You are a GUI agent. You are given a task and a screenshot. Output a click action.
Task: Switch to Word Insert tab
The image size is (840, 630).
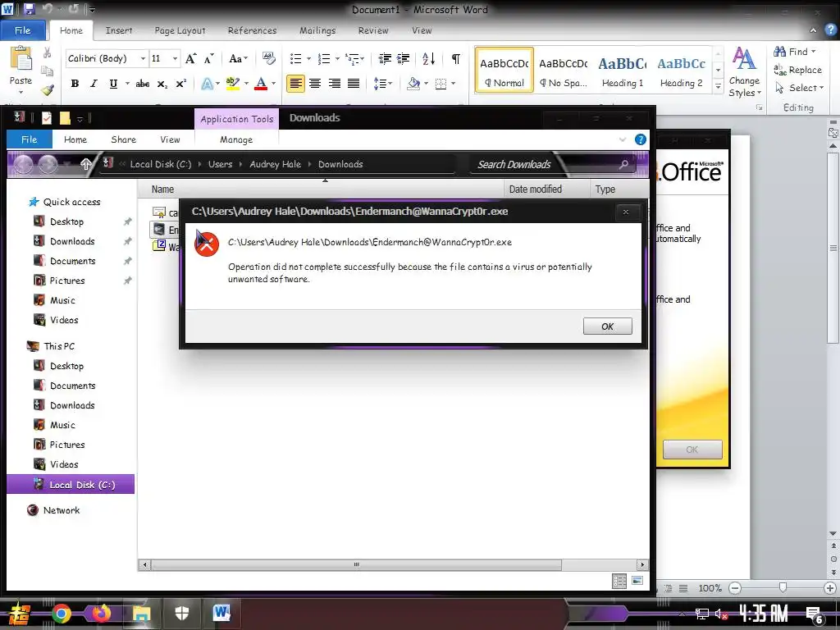tap(119, 30)
